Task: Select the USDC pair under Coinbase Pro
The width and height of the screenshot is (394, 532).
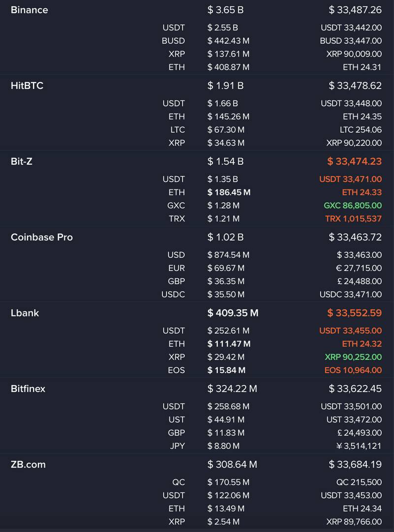Action: point(173,294)
